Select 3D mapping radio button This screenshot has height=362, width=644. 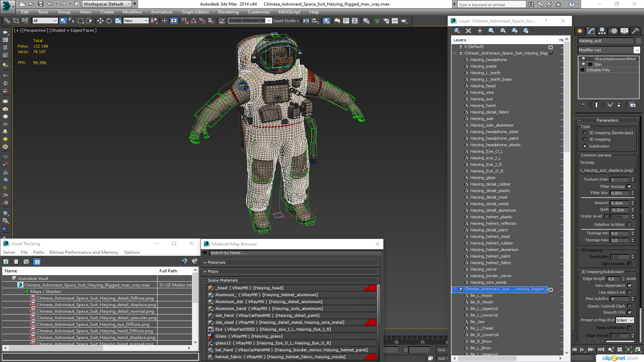coord(585,139)
